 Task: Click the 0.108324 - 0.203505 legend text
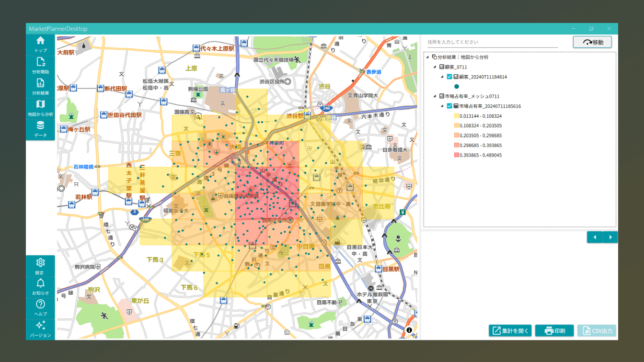pos(481,126)
